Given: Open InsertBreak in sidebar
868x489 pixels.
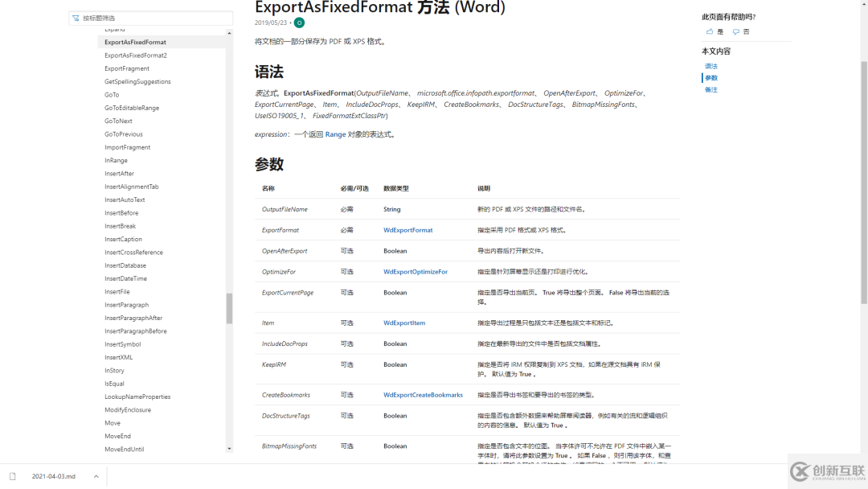Looking at the screenshot, I should (120, 227).
